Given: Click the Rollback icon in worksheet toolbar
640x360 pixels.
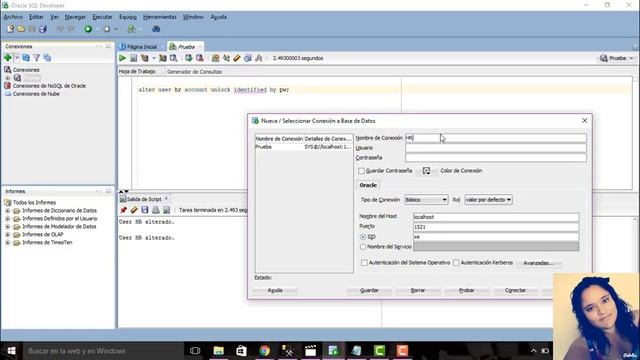Looking at the screenshot, I should pyautogui.click(x=200, y=58).
